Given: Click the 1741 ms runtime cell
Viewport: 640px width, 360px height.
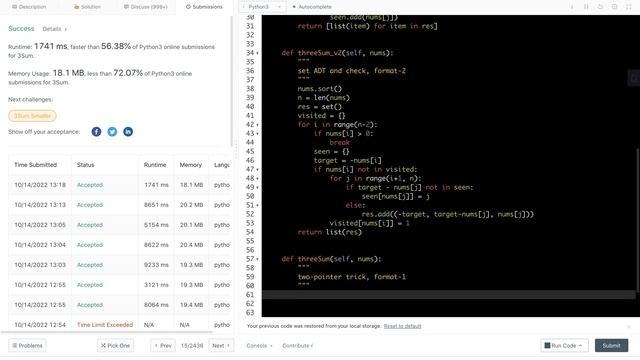Looking at the screenshot, I should [156, 185].
